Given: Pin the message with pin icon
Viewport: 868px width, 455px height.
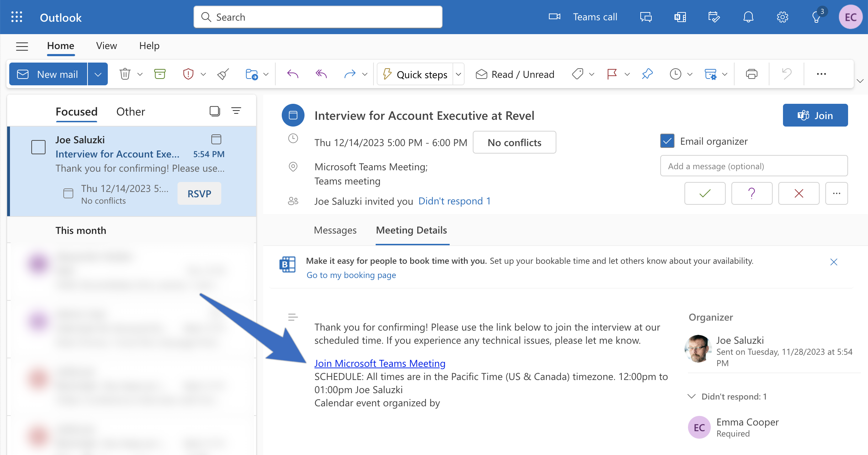Looking at the screenshot, I should click(647, 74).
